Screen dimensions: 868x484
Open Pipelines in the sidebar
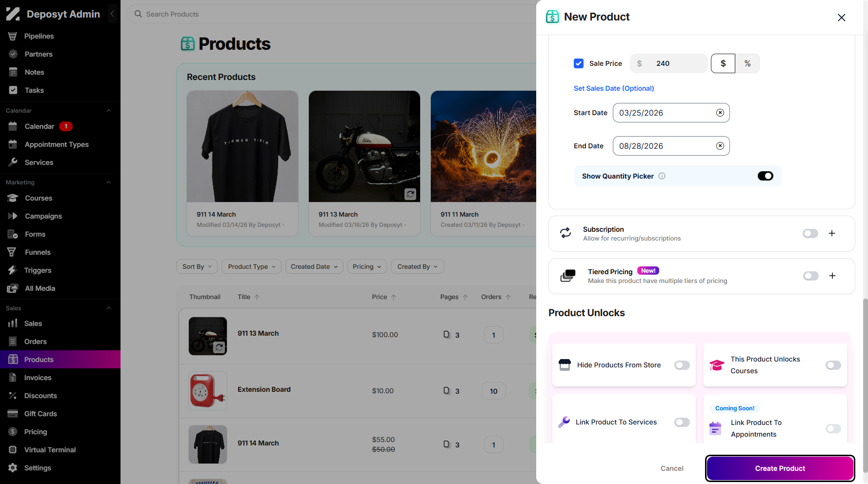tap(39, 36)
